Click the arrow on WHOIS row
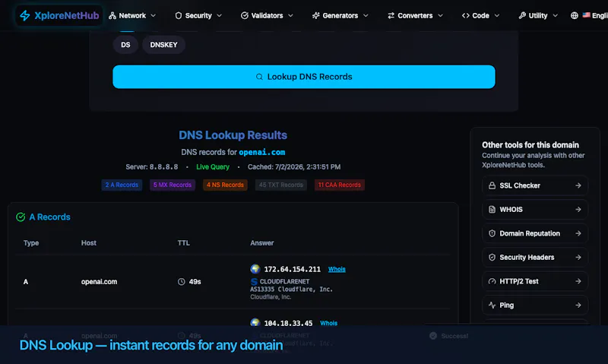Screen dimensions: 608x364 tap(578, 209)
